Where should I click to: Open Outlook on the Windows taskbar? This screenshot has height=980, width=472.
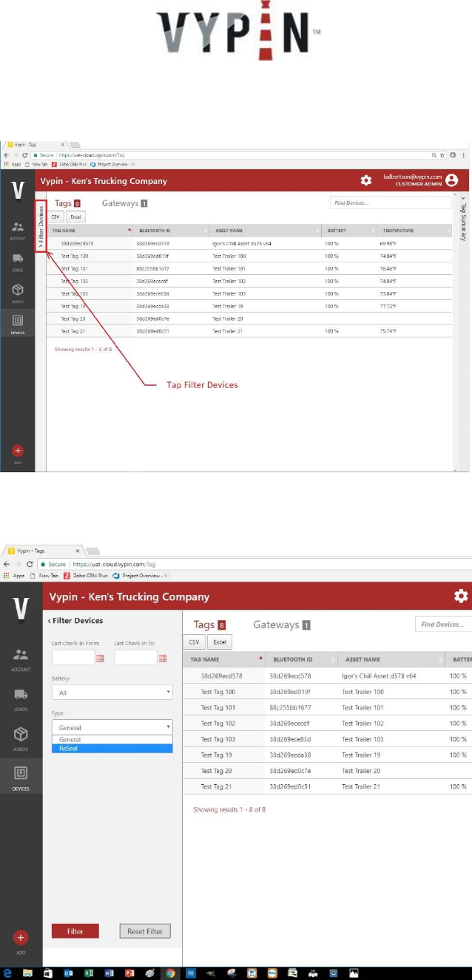(x=68, y=973)
